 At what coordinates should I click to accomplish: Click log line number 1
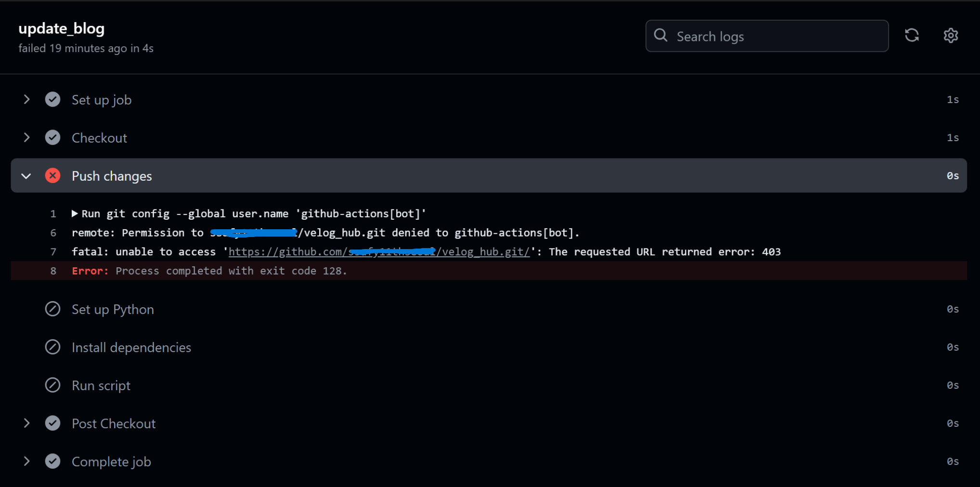tap(53, 213)
